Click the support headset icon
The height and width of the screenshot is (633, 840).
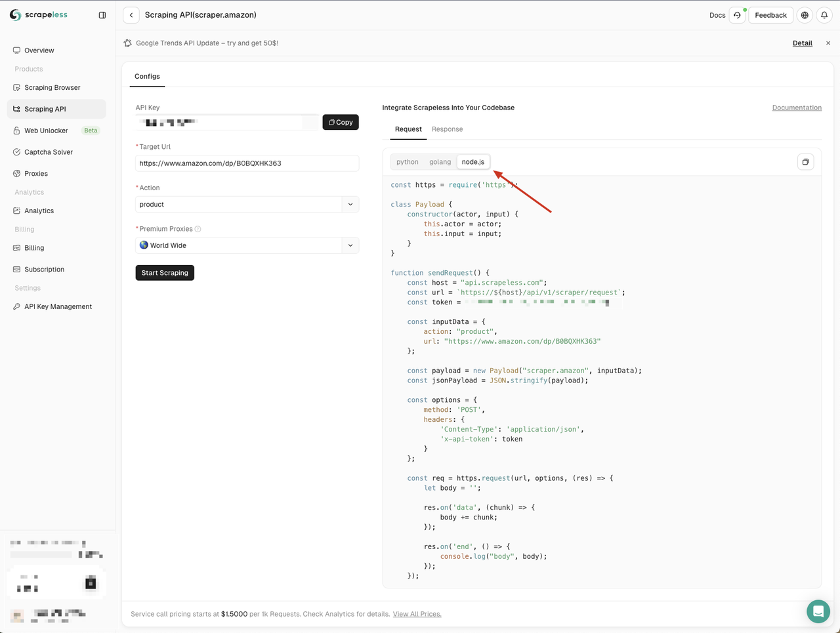click(738, 15)
